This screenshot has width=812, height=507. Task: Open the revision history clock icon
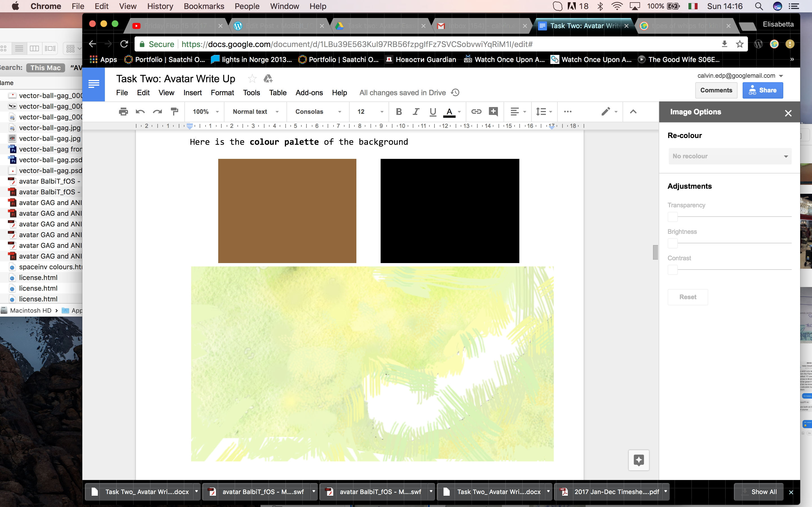455,93
